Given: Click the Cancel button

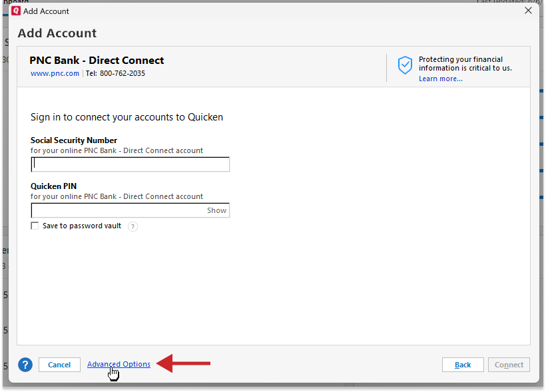Looking at the screenshot, I should click(59, 365).
